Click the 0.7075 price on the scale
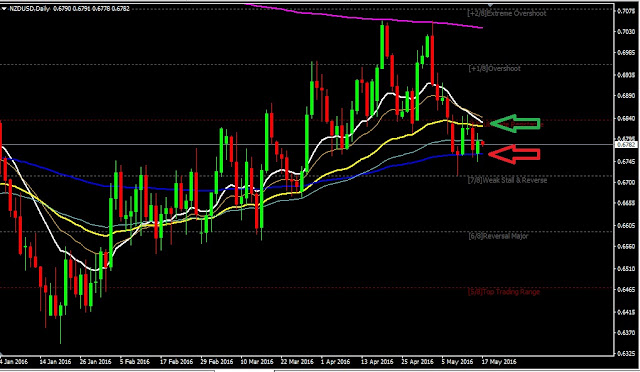The height and width of the screenshot is (372, 640). (626, 11)
